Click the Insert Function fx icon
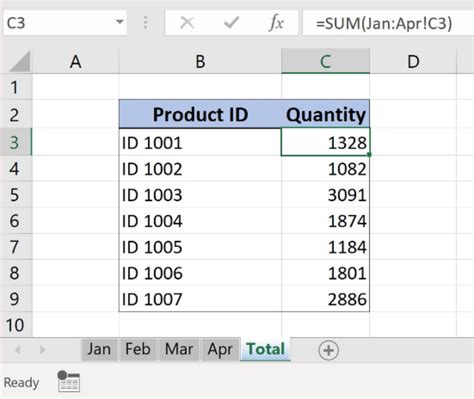 coord(276,23)
